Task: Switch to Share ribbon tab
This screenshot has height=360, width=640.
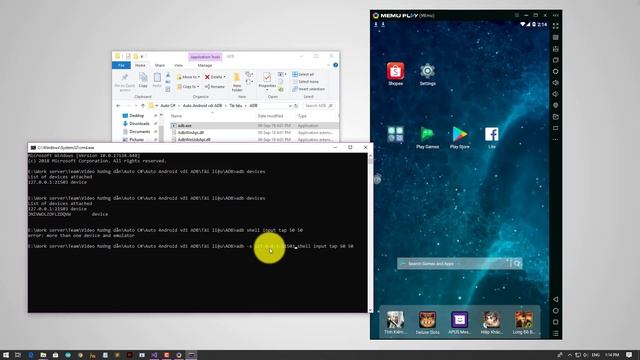Action: tap(160, 65)
